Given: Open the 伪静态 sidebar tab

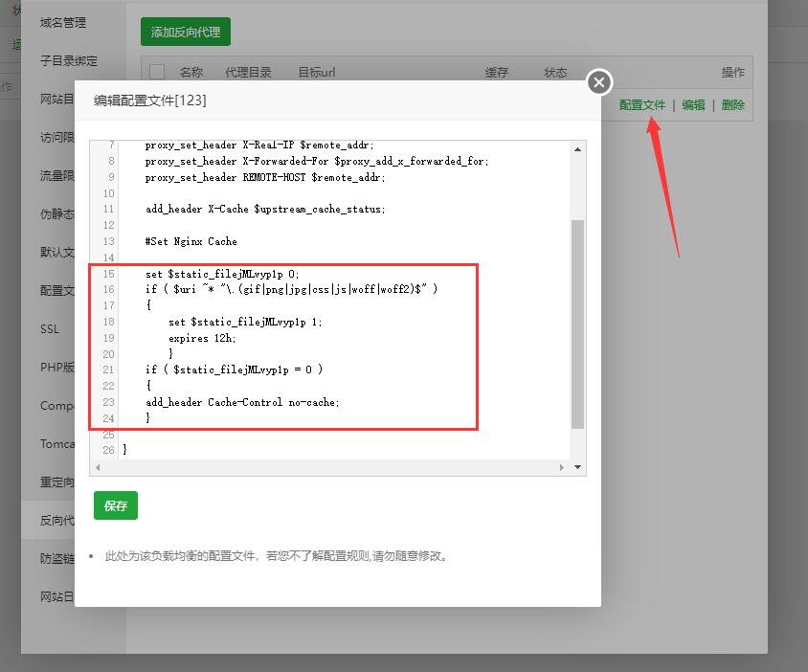Looking at the screenshot, I should coord(56,213).
